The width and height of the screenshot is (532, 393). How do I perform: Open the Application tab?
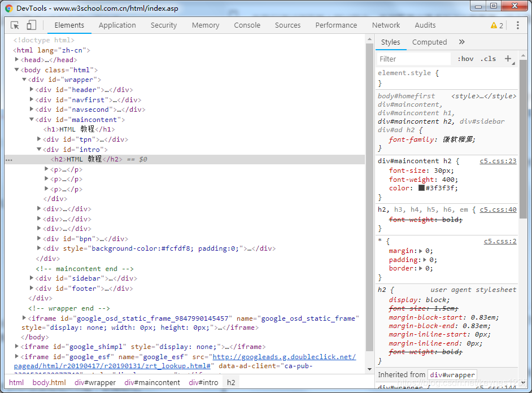click(x=117, y=25)
